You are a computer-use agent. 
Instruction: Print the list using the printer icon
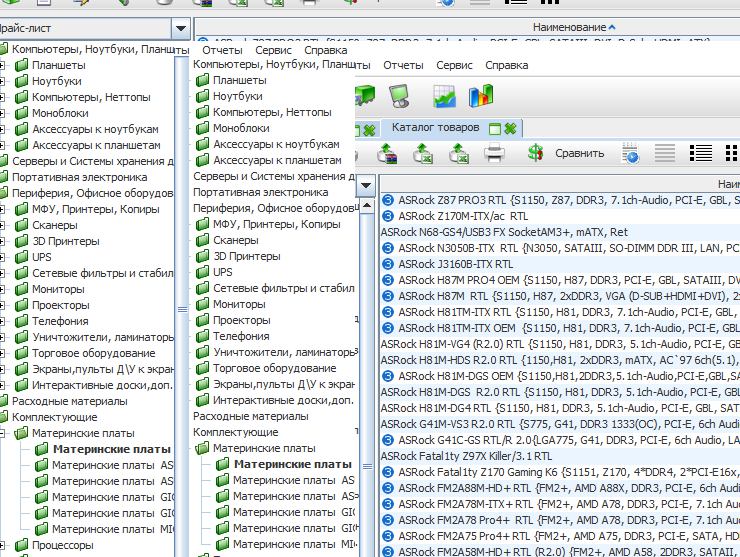point(494,153)
